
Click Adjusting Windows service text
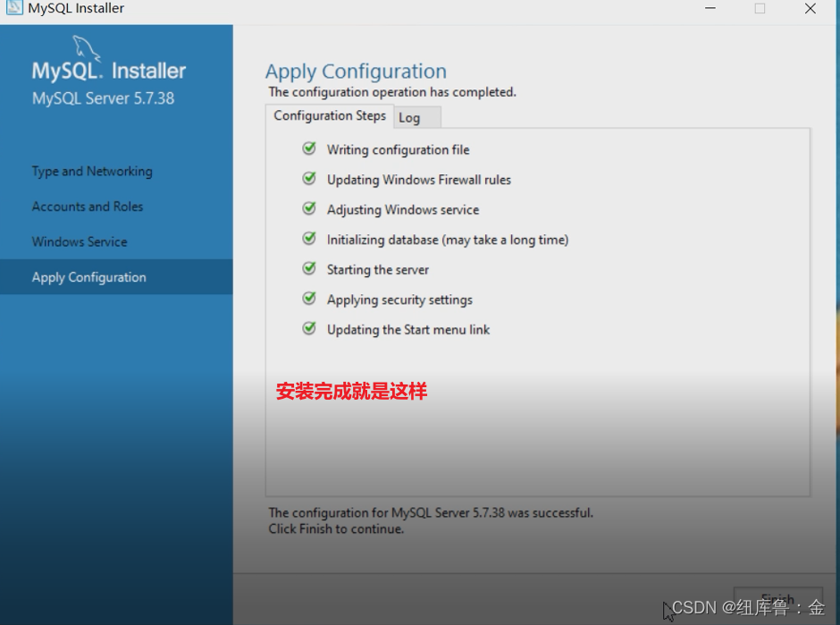point(403,210)
